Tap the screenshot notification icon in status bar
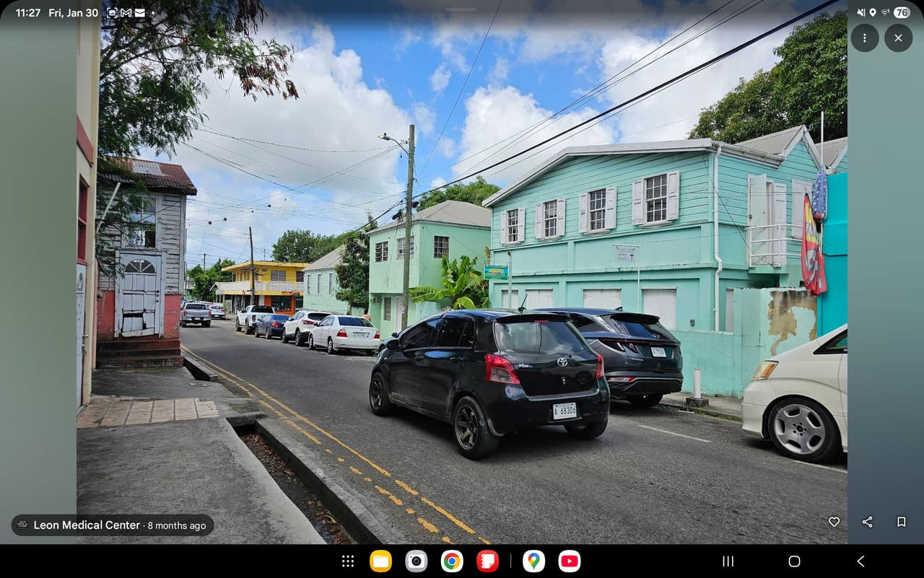 click(112, 13)
